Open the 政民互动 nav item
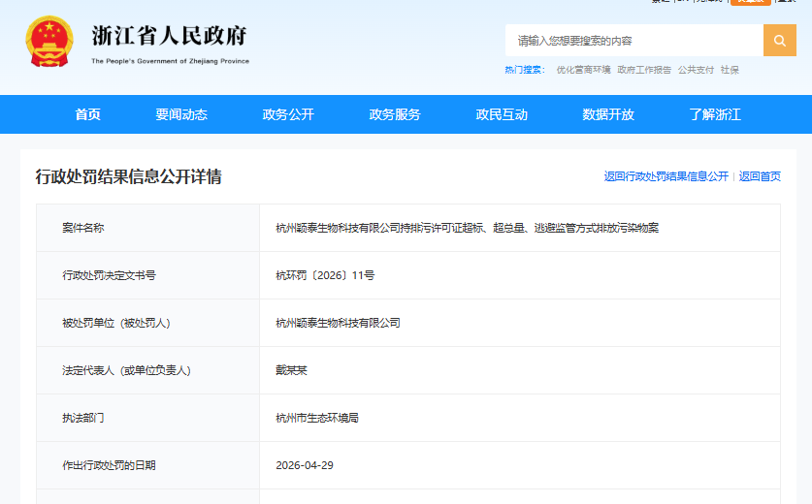Viewport: 812px width, 504px height. tap(502, 114)
